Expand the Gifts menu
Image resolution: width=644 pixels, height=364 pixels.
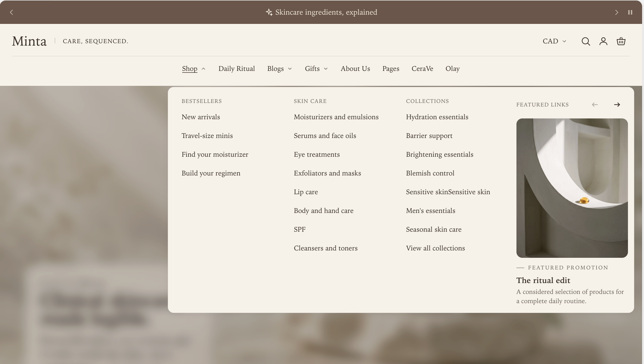click(x=316, y=69)
